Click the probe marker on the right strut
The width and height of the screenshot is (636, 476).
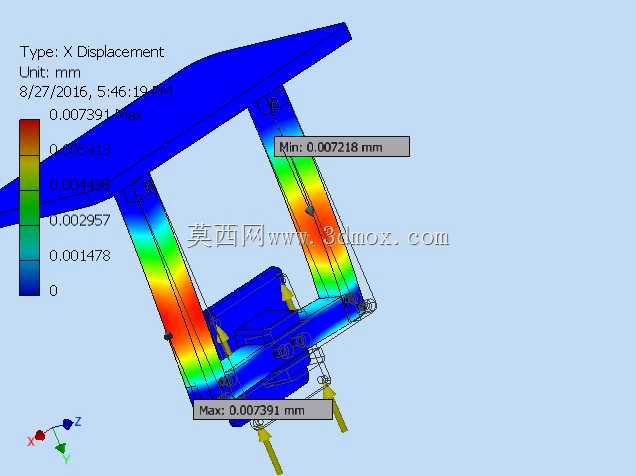click(x=310, y=211)
